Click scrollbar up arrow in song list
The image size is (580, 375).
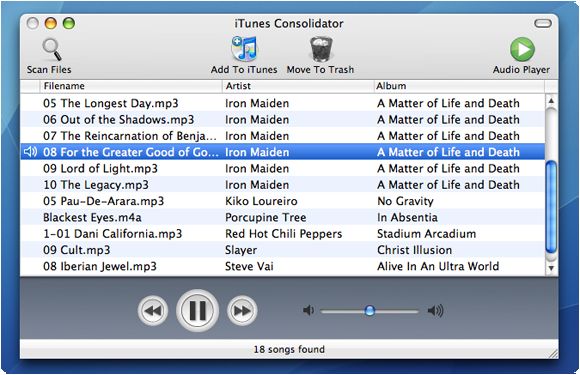[x=551, y=101]
